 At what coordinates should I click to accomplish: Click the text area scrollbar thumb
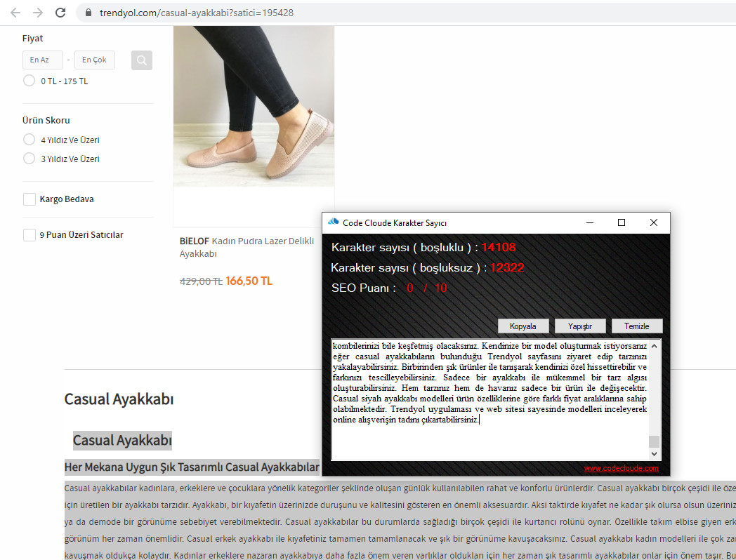(654, 441)
